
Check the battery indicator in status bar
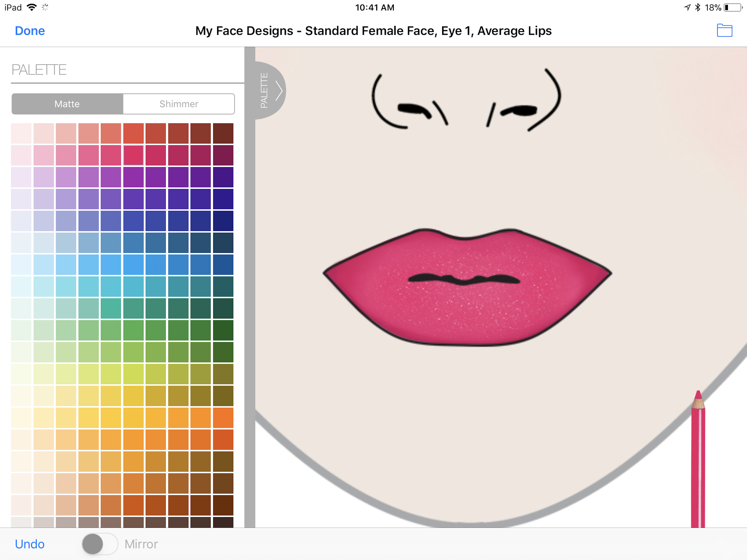pos(734,7)
